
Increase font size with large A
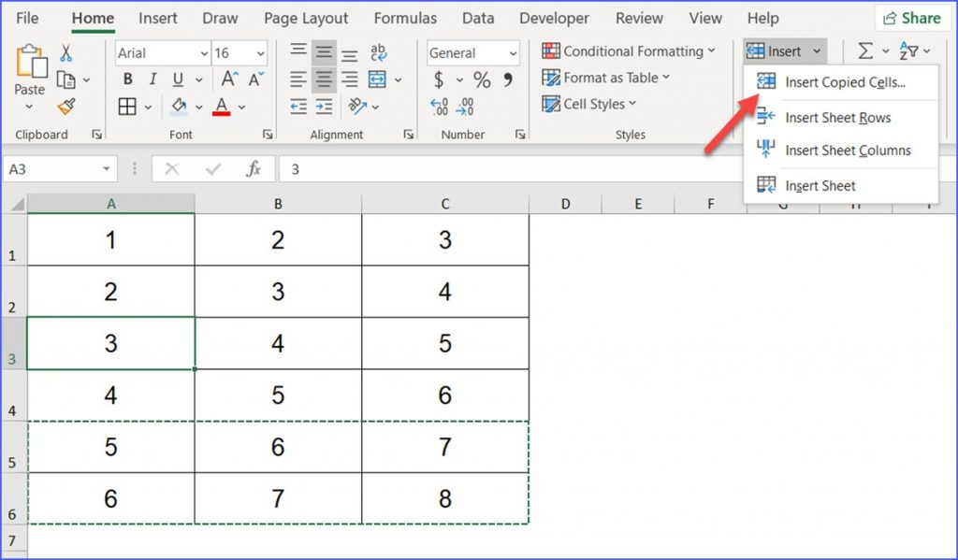tap(228, 79)
